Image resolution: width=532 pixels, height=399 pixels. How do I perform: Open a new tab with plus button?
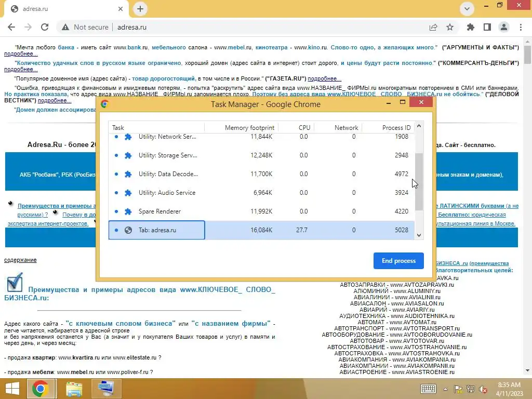(140, 9)
